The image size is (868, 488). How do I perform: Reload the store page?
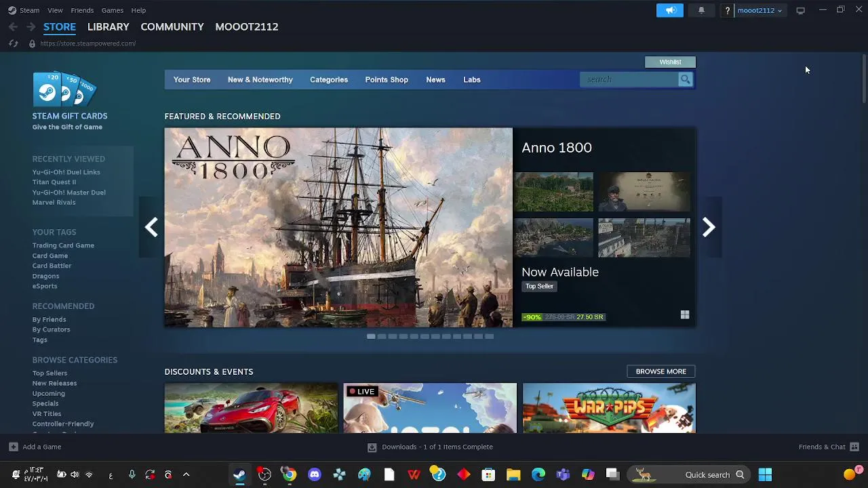13,43
